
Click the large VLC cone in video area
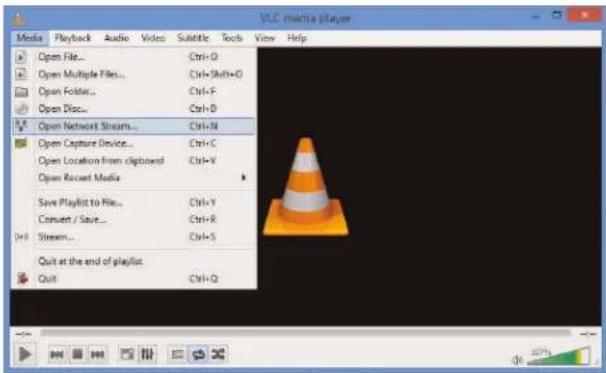pyautogui.click(x=306, y=187)
